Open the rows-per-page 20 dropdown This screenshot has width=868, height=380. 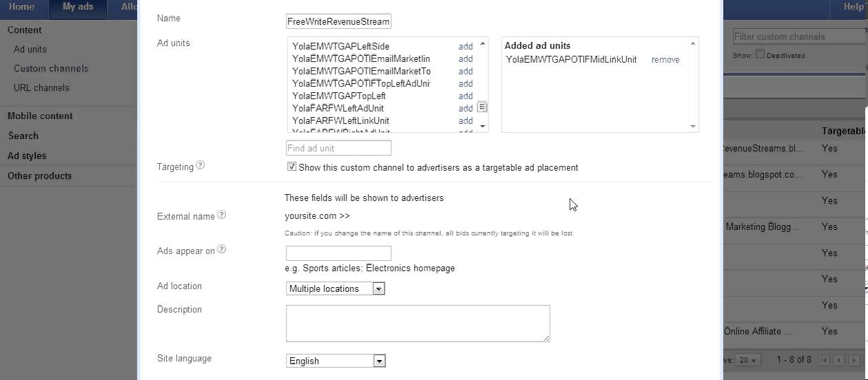click(747, 360)
